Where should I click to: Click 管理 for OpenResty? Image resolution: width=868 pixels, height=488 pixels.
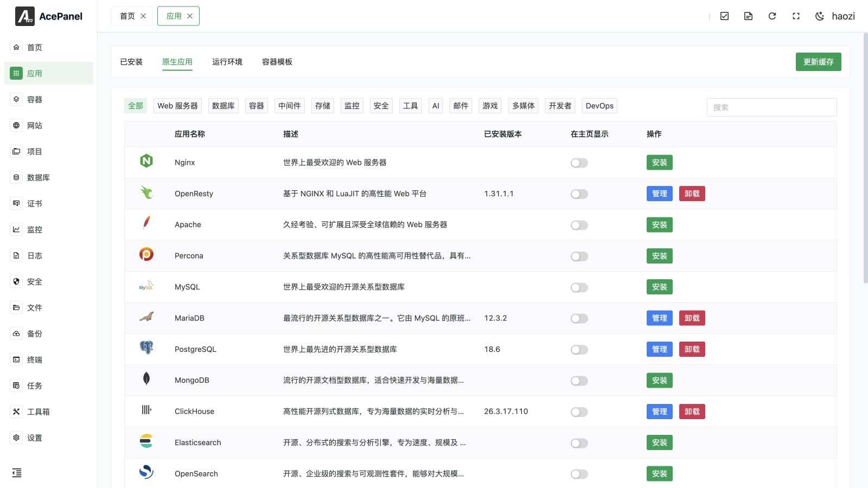(660, 194)
